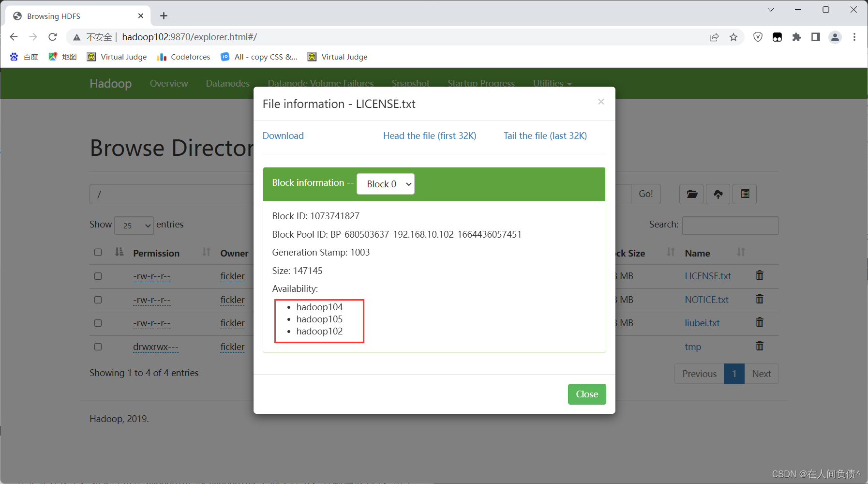Open Startup Progress navbar item
This screenshot has width=868, height=484.
point(481,83)
